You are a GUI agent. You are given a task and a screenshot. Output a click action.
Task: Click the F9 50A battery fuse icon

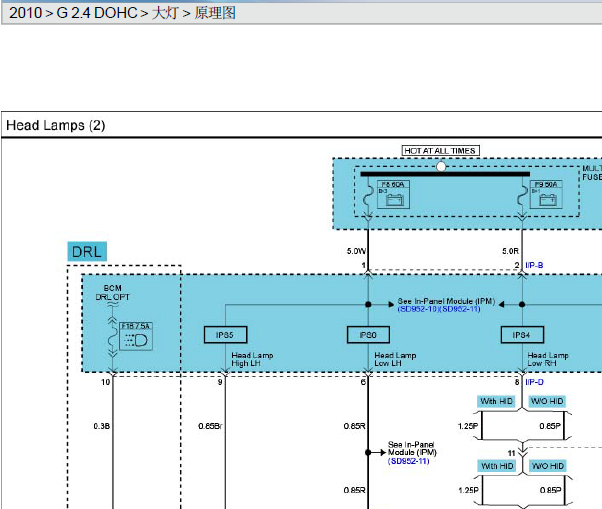click(x=546, y=195)
